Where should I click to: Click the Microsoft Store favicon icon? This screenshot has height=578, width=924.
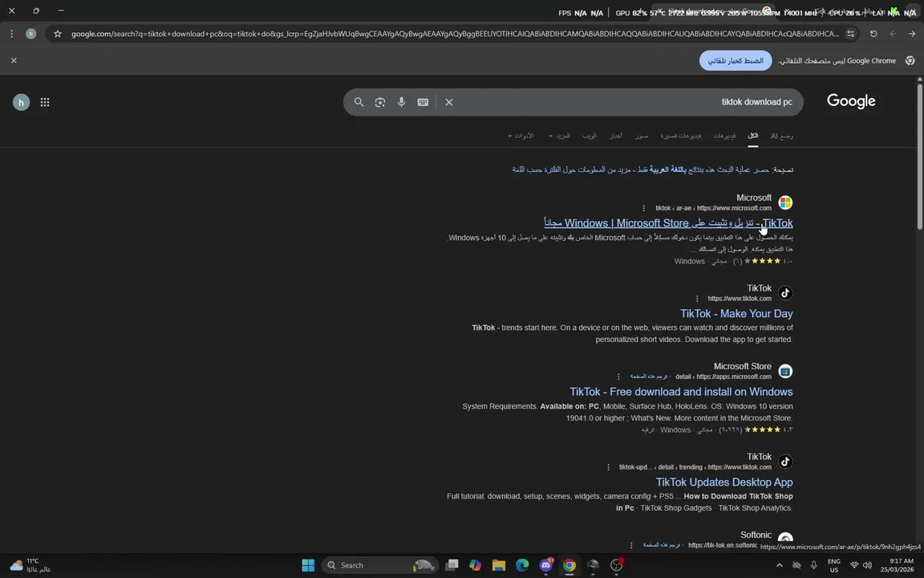coord(785,372)
